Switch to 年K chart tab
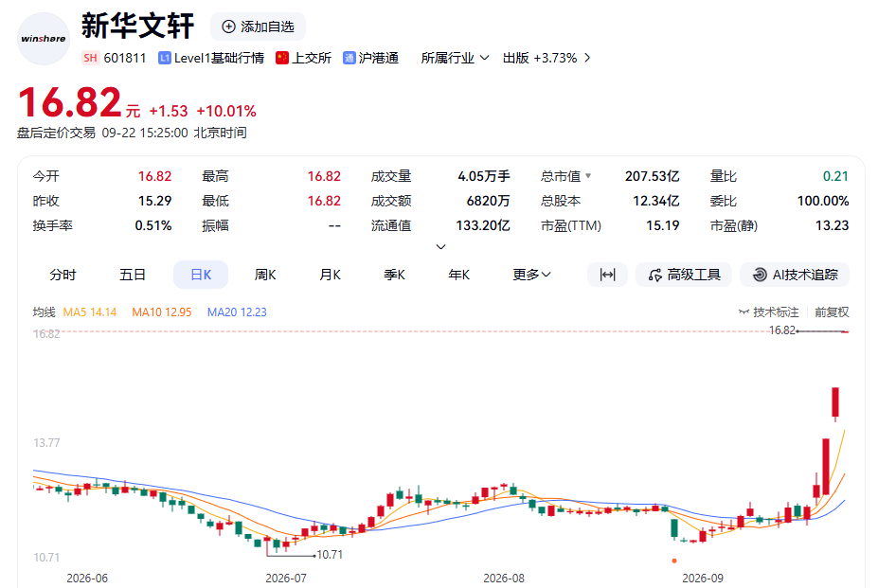The height and width of the screenshot is (588, 878). pyautogui.click(x=458, y=275)
